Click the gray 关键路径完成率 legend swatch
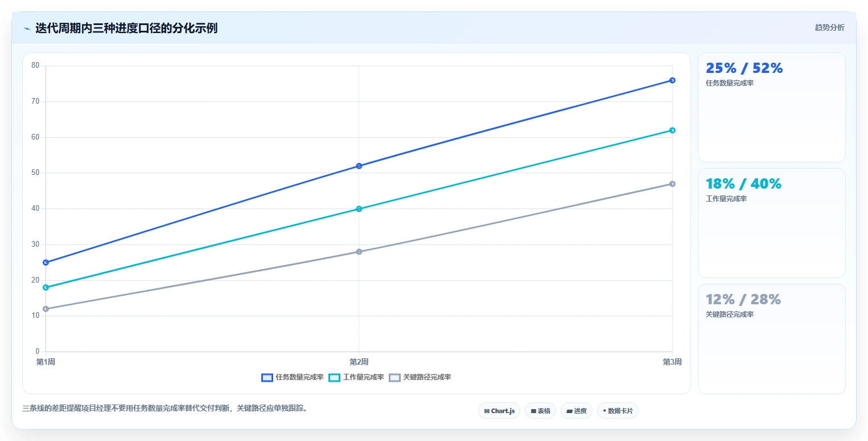This screenshot has width=868, height=441. tap(394, 377)
